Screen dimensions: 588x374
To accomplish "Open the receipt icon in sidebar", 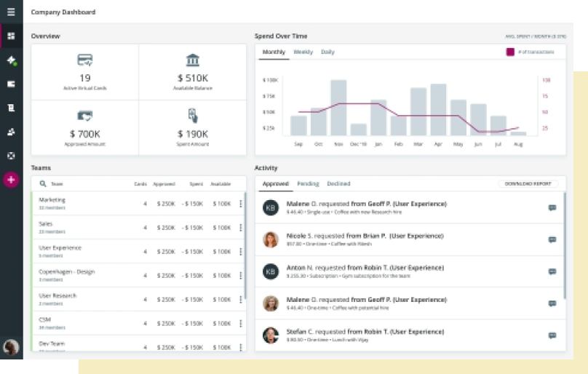I will (x=11, y=108).
